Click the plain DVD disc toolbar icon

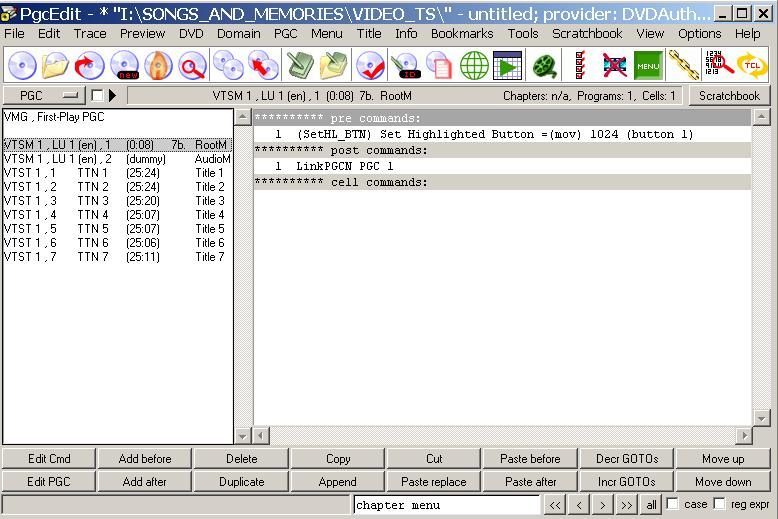pos(22,65)
